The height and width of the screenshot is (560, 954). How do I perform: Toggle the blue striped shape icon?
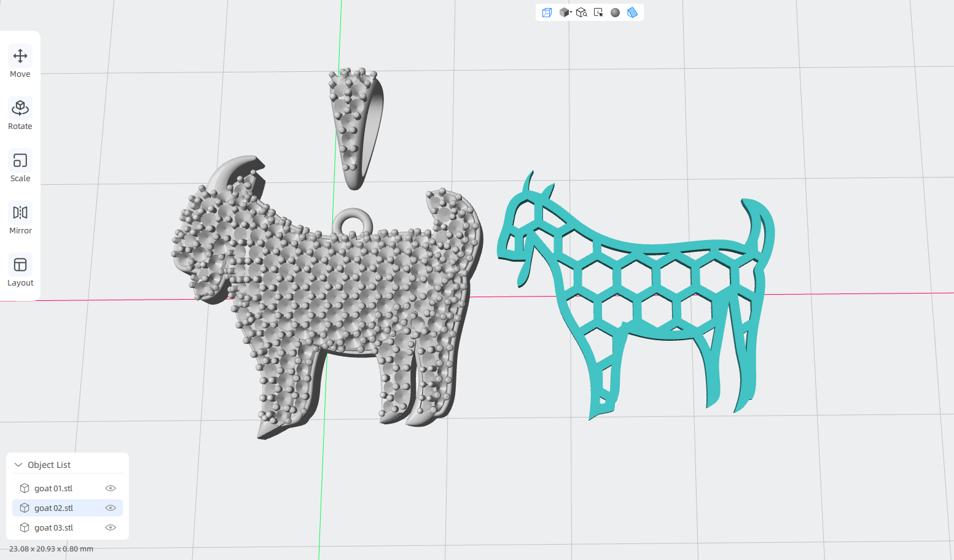coord(632,12)
